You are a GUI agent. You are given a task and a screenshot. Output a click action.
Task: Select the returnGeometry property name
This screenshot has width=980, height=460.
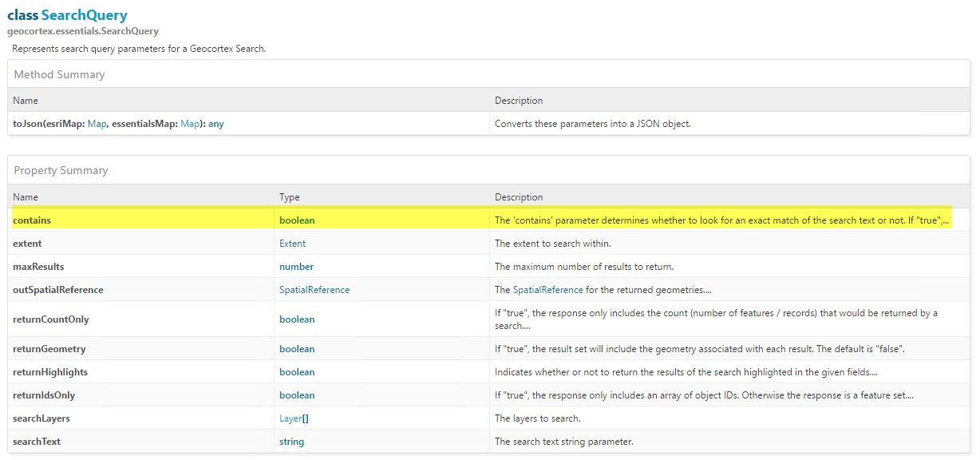(x=49, y=349)
